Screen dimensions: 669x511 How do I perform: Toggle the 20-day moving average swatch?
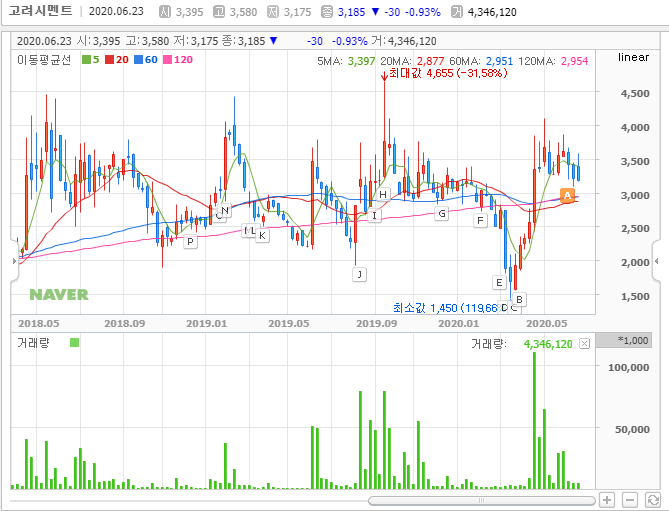point(110,60)
